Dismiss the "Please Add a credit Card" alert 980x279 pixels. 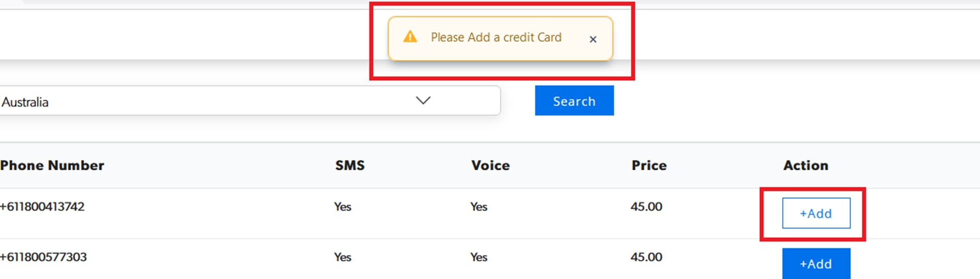593,39
